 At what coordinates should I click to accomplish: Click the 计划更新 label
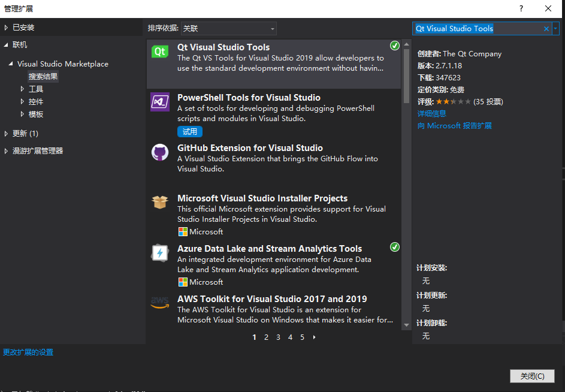pos(431,295)
